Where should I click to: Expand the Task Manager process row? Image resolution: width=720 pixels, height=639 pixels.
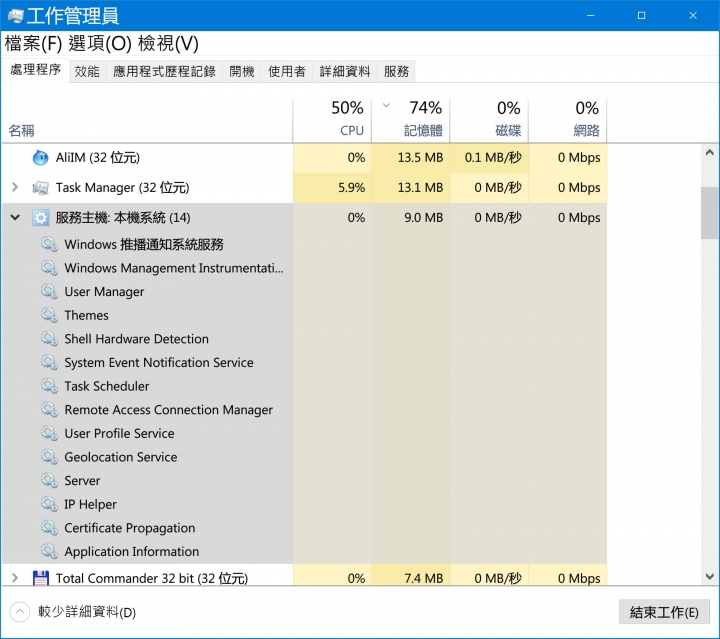click(x=15, y=187)
